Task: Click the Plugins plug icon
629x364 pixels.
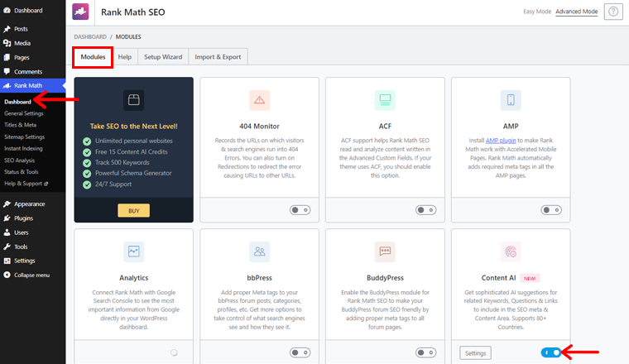Action: [x=7, y=218]
